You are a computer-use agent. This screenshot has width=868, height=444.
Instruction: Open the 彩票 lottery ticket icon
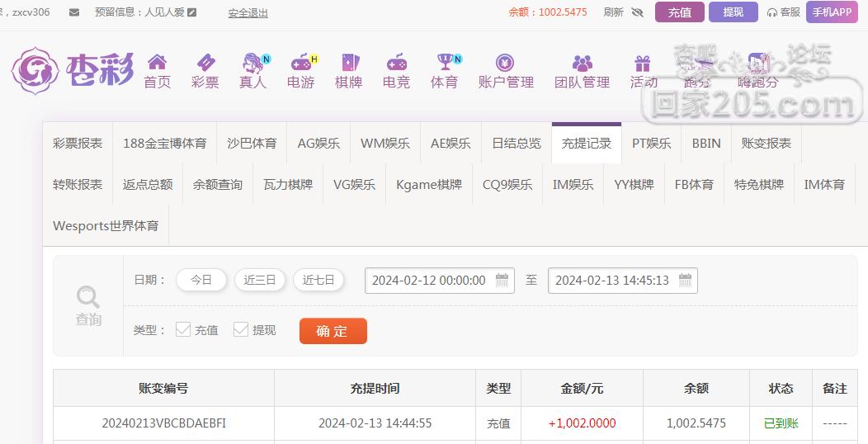(x=205, y=61)
